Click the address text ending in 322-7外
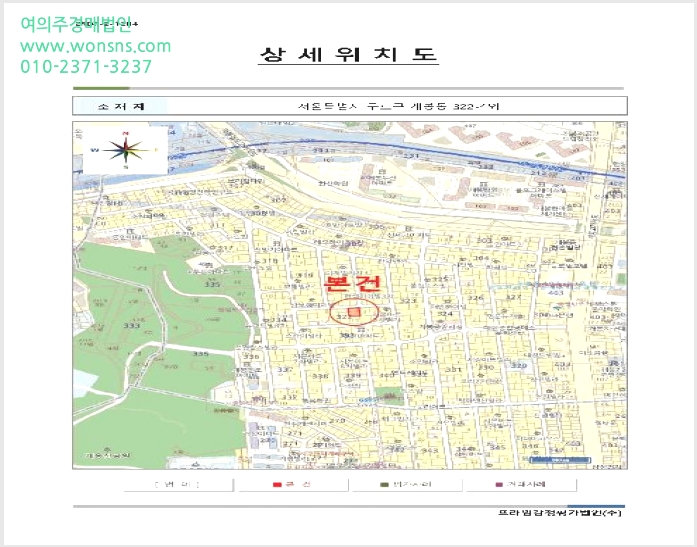 (398, 106)
